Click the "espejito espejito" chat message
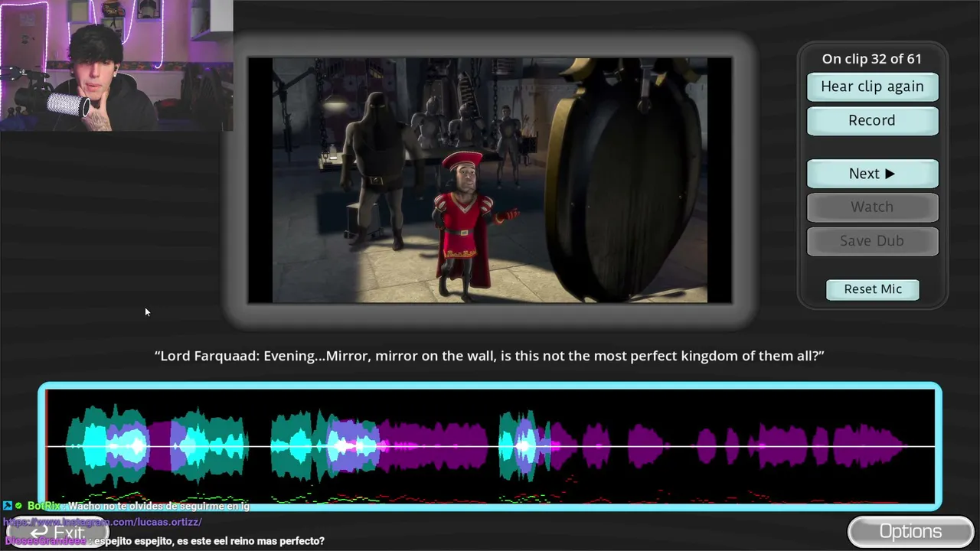The height and width of the screenshot is (551, 980). click(x=209, y=541)
